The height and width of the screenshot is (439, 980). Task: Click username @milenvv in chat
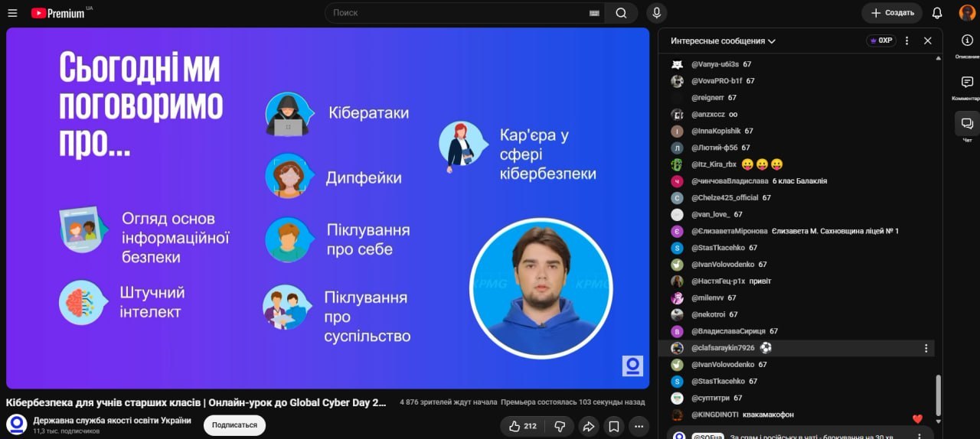tap(707, 298)
